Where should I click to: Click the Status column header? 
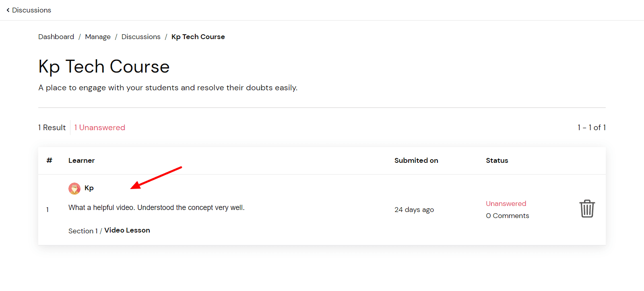497,160
